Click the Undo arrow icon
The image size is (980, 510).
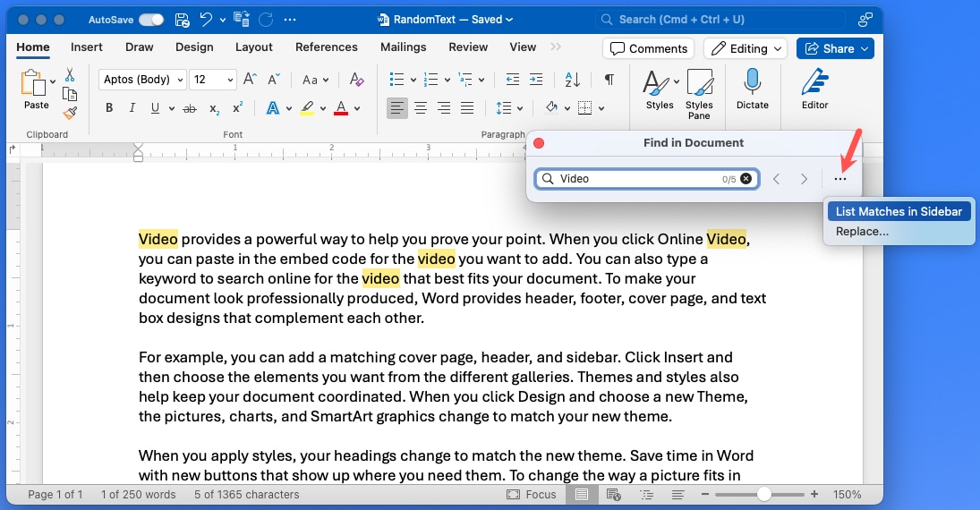[207, 19]
